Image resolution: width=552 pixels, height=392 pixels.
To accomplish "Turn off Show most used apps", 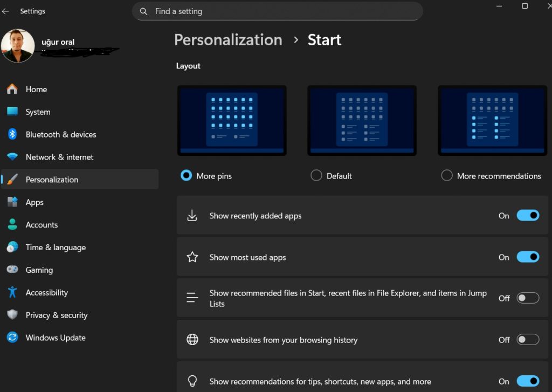I will [x=528, y=257].
